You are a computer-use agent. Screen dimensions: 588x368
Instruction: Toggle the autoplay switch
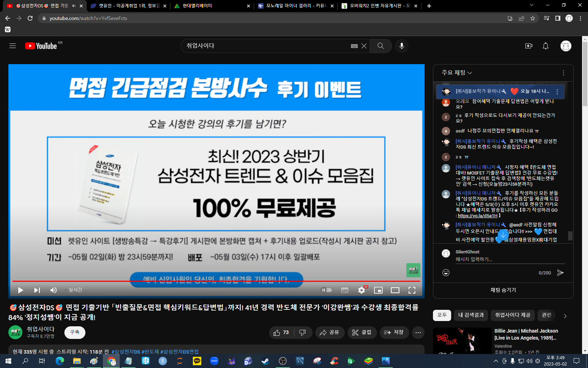point(327,290)
